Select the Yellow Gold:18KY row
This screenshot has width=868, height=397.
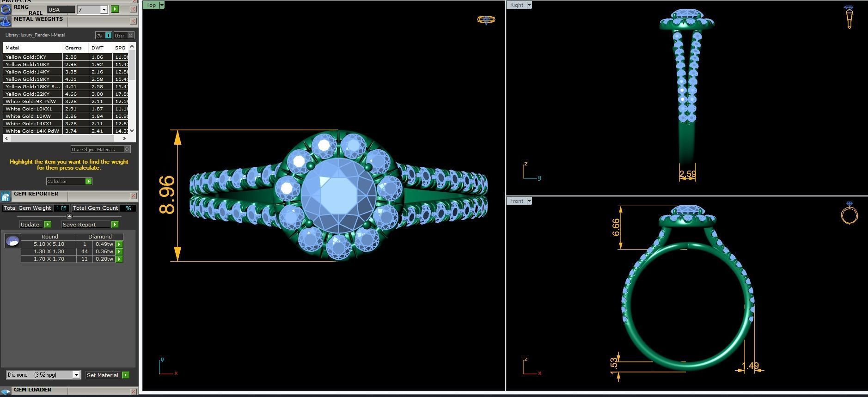point(66,79)
